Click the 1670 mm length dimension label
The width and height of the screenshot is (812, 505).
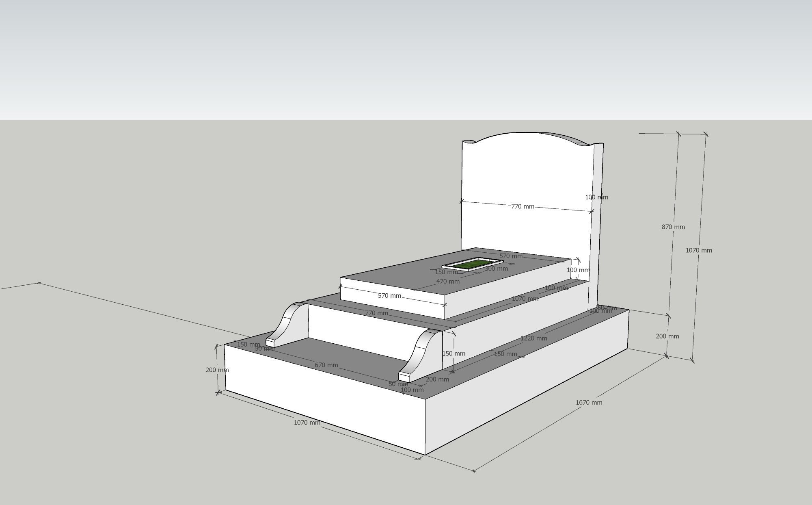click(x=589, y=402)
